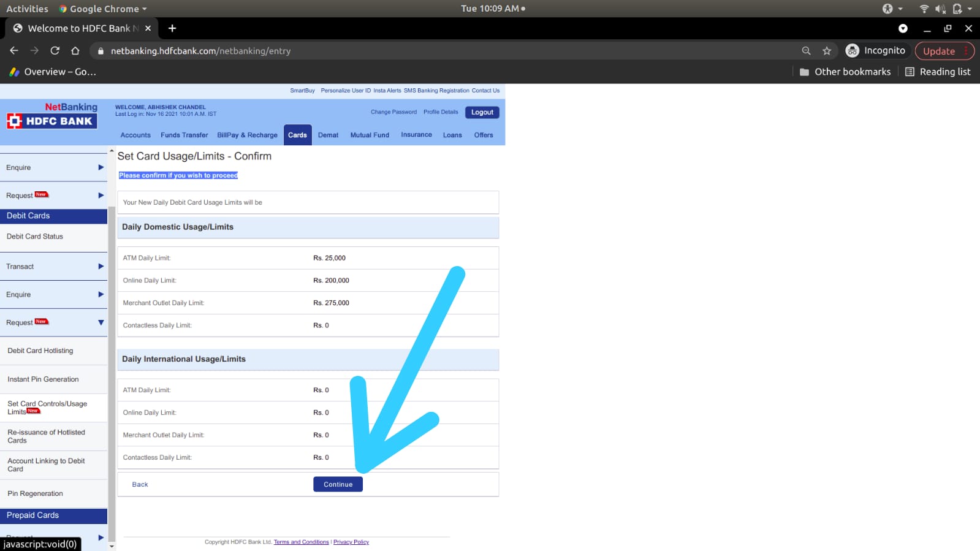This screenshot has height=551, width=980.
Task: Expand the top Request menu arrow
Action: pyautogui.click(x=101, y=196)
